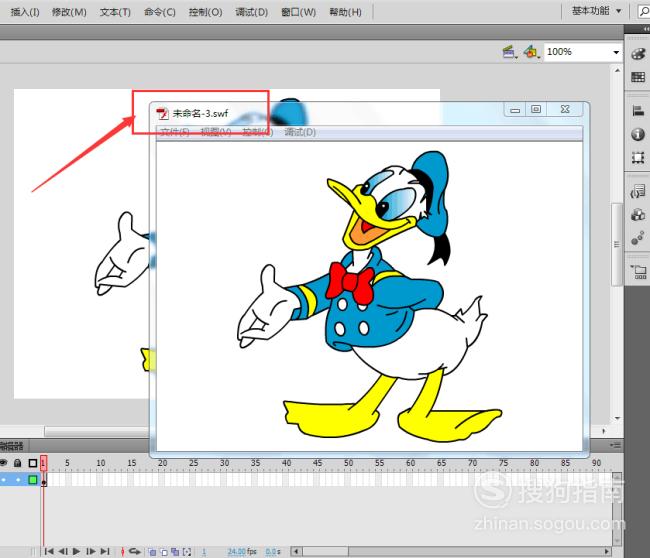Viewport: 650px width, 558px height.
Task: Click Donald Duck in the SWF preview
Action: 369,297
